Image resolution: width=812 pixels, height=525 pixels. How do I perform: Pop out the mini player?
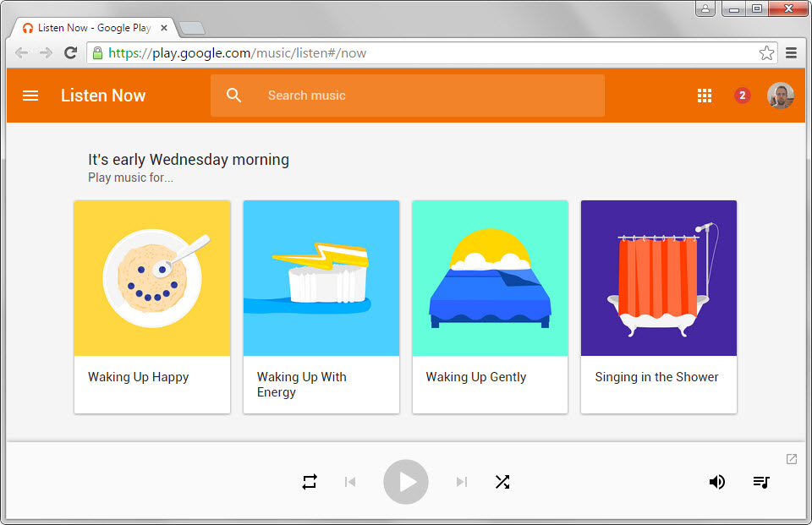(x=792, y=459)
